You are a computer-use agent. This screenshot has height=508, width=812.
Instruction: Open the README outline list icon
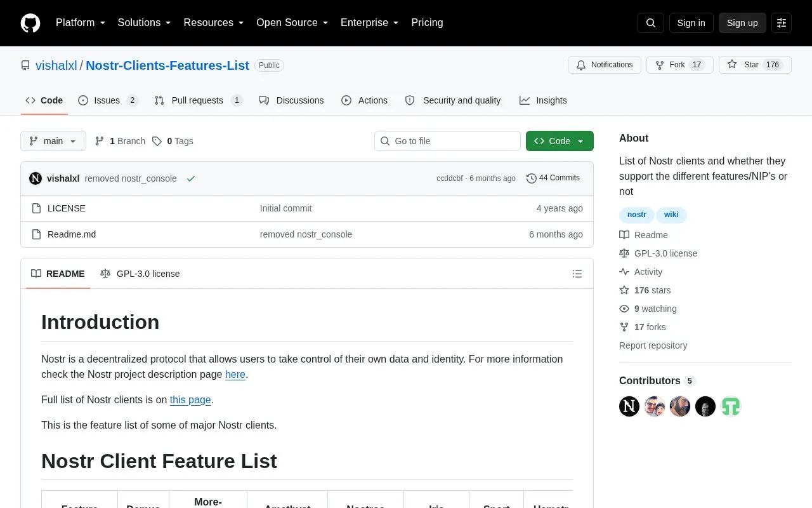click(x=577, y=274)
